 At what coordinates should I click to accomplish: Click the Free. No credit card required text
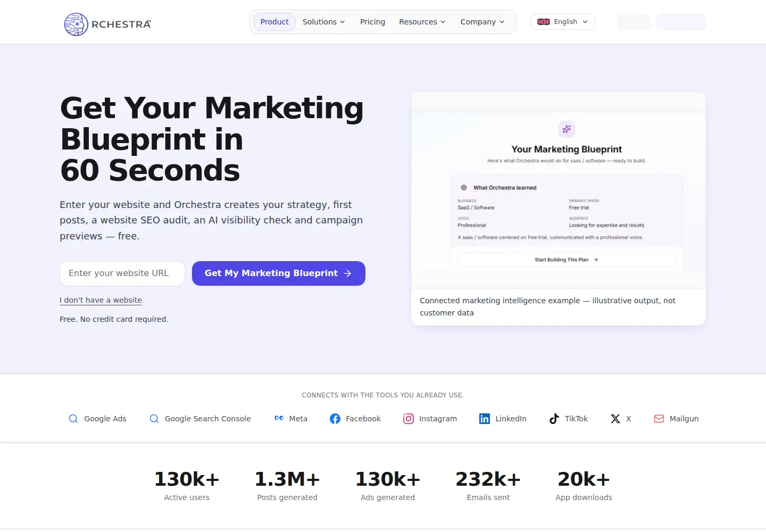114,319
